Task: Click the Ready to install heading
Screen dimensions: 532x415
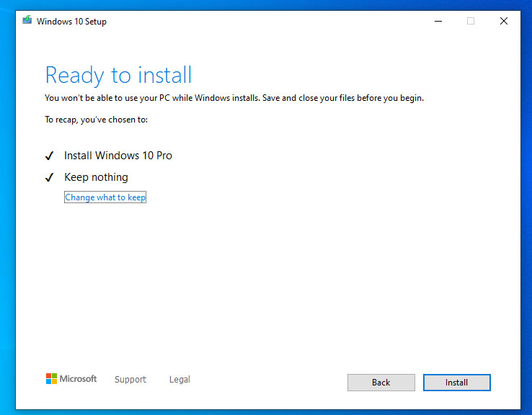Action: (x=118, y=75)
